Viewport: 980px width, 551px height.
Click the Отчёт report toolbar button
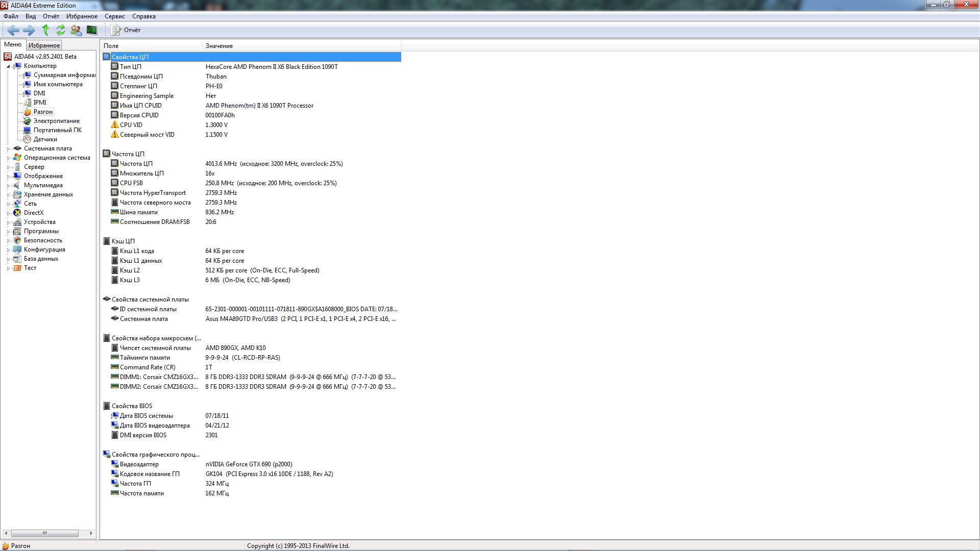[126, 30]
